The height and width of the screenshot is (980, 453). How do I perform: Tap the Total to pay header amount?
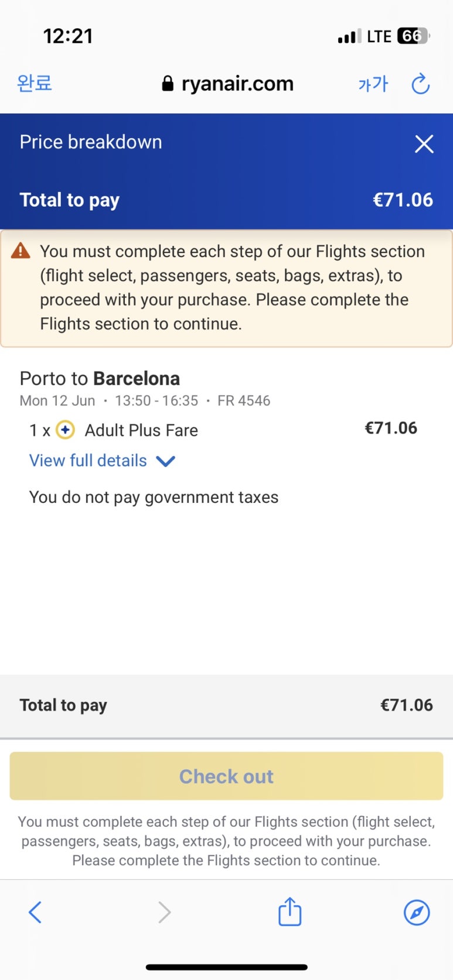(403, 200)
